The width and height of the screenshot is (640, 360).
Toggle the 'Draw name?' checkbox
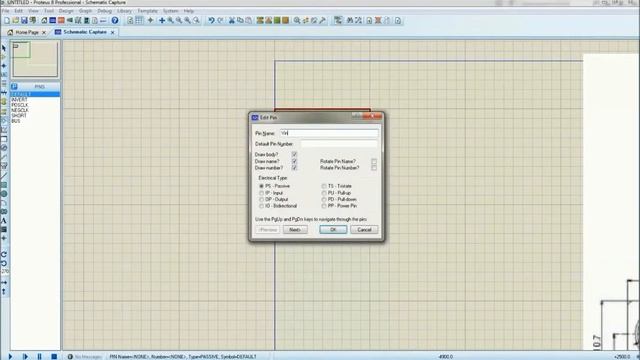(x=294, y=161)
